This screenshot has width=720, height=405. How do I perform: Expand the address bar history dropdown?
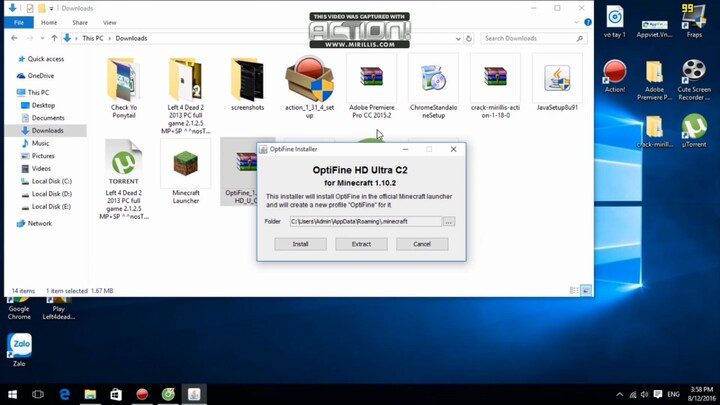click(x=458, y=39)
